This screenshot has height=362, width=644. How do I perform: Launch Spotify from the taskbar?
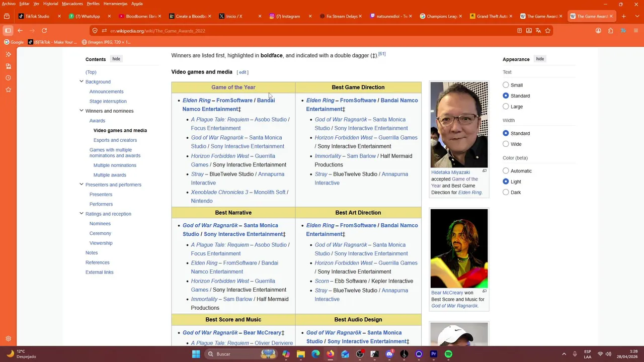pyautogui.click(x=448, y=354)
